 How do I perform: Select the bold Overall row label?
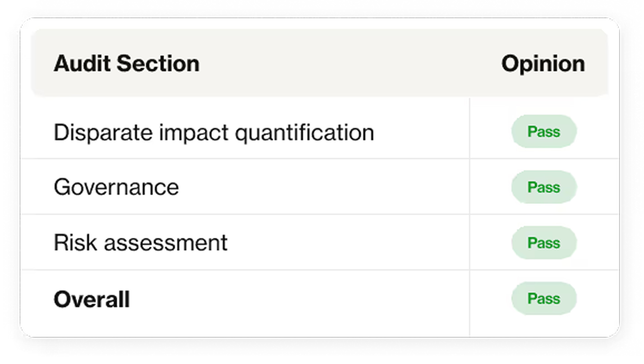click(92, 299)
